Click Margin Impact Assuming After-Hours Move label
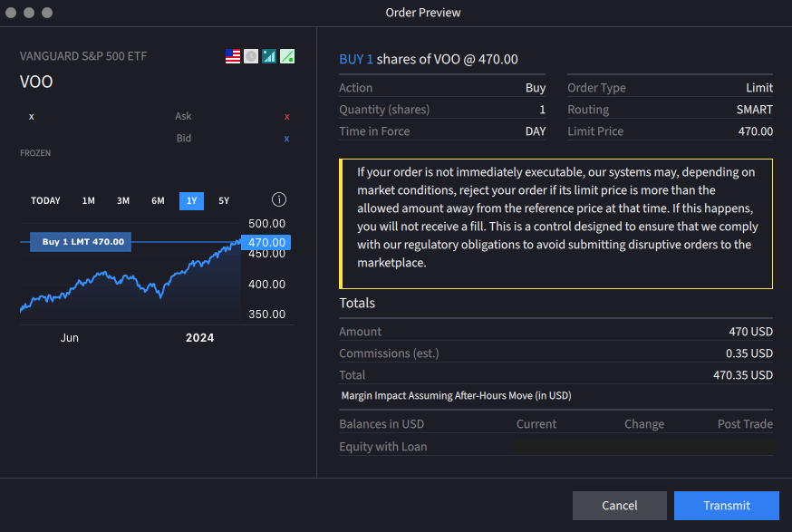Screen dimensions: 792x532 456,396
